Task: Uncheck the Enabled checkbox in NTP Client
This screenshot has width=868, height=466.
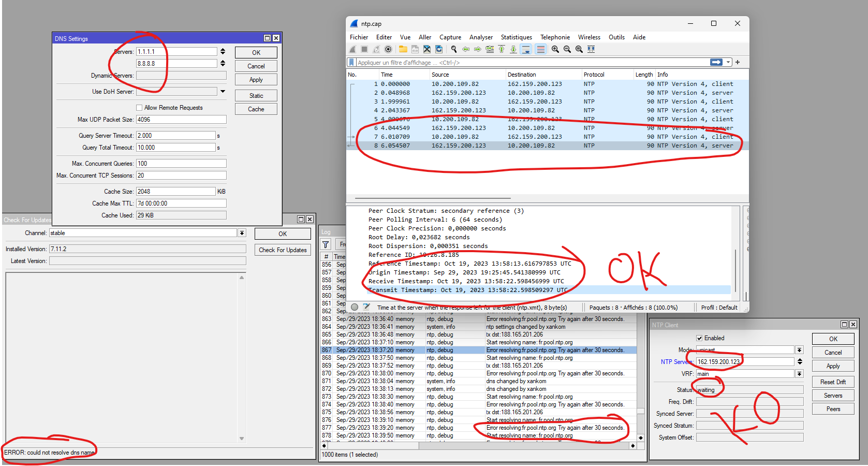Action: (699, 338)
